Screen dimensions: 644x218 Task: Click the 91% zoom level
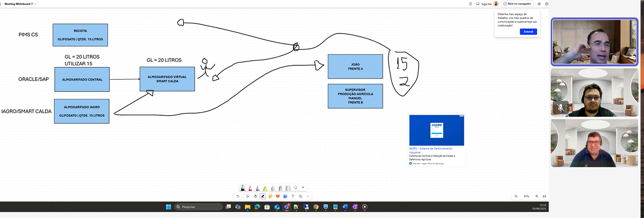pos(526,197)
